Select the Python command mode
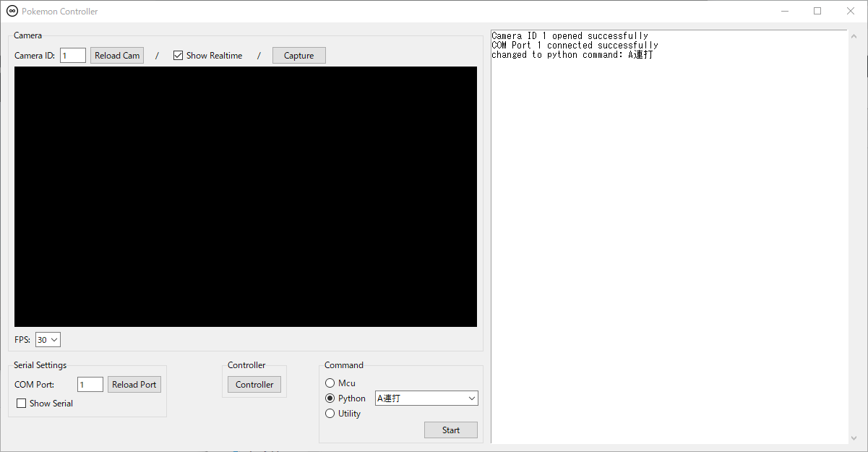868x452 pixels. pos(330,398)
